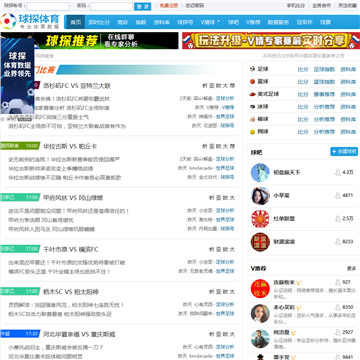The image size is (360, 360).
Task: Select the baseball (棒球) icon
Action: (252, 119)
